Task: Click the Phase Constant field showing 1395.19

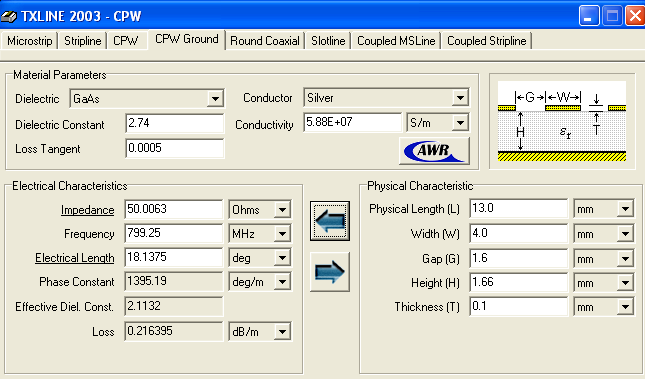Action: tap(174, 281)
